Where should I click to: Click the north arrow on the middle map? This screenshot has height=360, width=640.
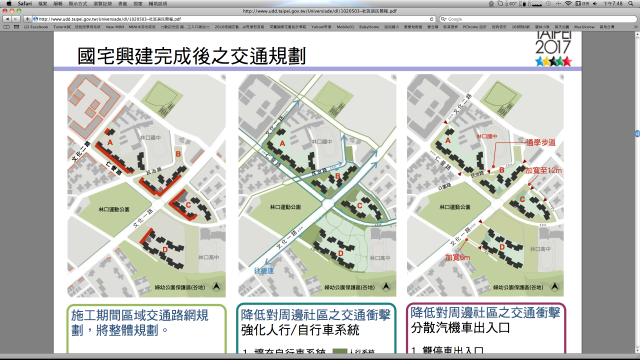[x=386, y=287]
